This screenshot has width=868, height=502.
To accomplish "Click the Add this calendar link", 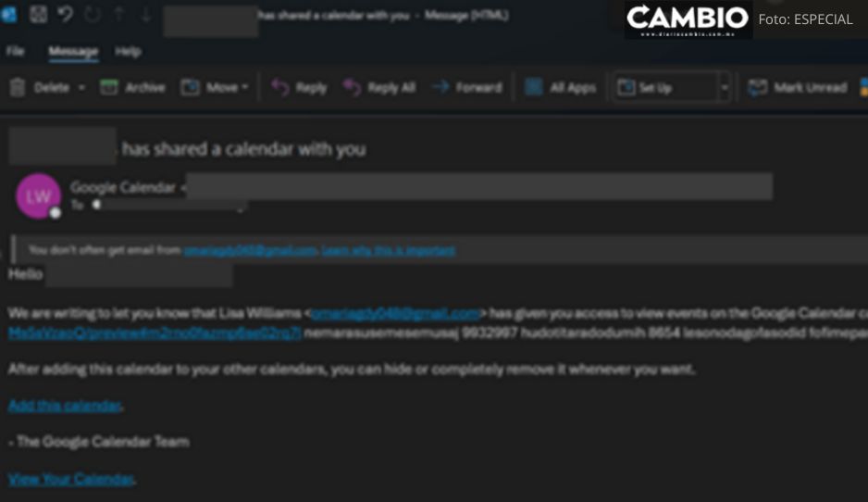I will pyautogui.click(x=65, y=406).
